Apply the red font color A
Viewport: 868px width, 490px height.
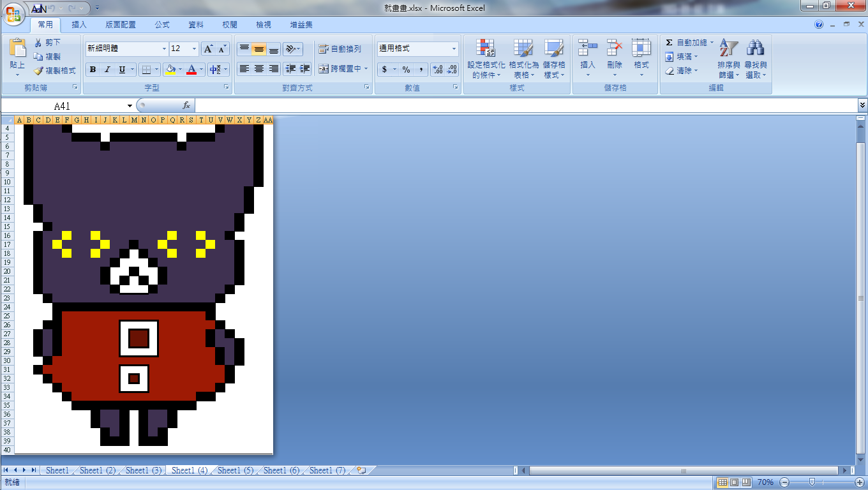[x=191, y=70]
